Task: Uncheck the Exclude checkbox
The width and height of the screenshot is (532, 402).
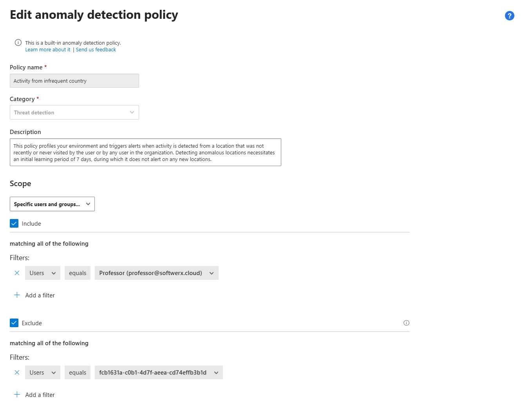Action: coord(14,323)
